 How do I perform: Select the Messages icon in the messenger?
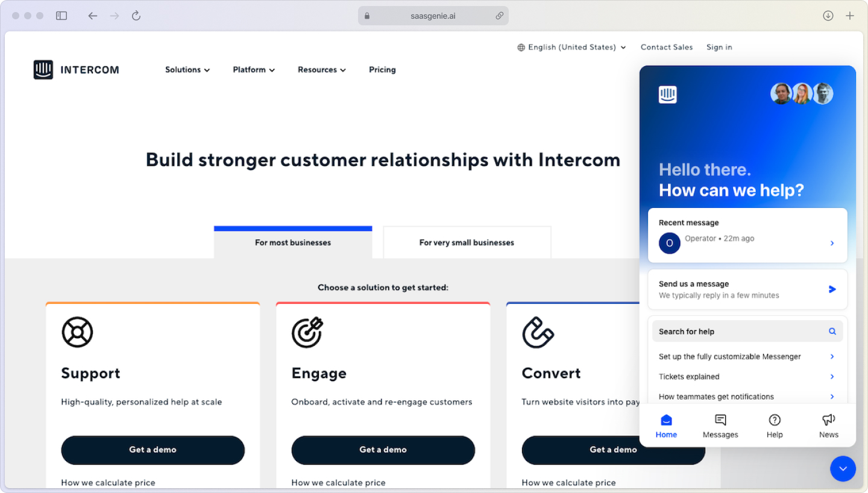coord(720,419)
